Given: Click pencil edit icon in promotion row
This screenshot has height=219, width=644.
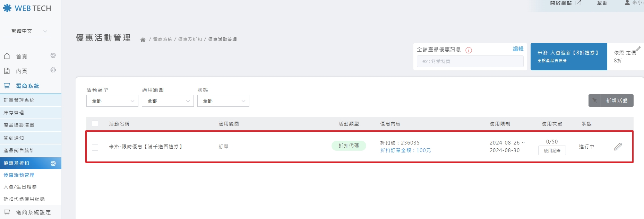Looking at the screenshot, I should (x=618, y=147).
